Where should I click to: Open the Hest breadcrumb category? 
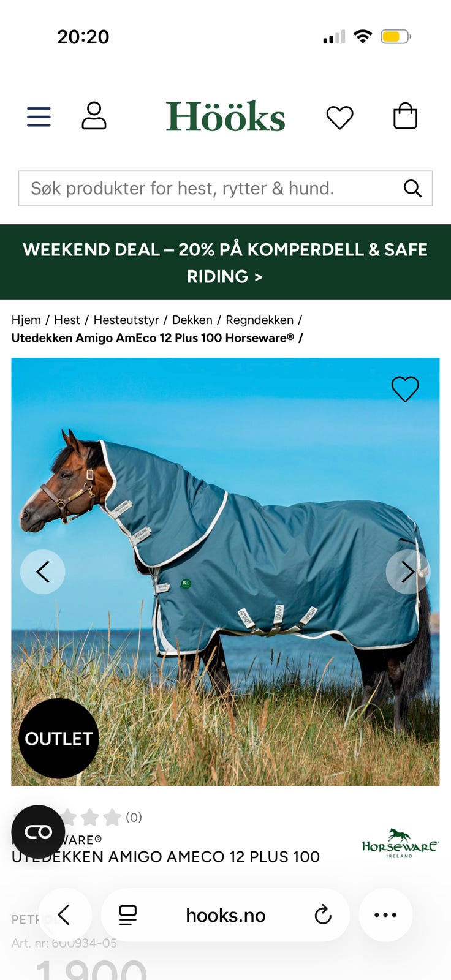[67, 320]
